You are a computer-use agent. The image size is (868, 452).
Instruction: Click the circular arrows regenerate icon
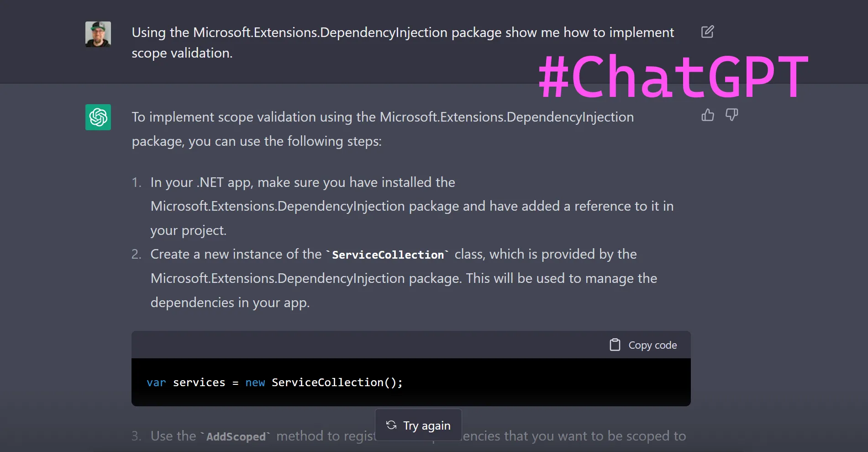click(x=391, y=425)
